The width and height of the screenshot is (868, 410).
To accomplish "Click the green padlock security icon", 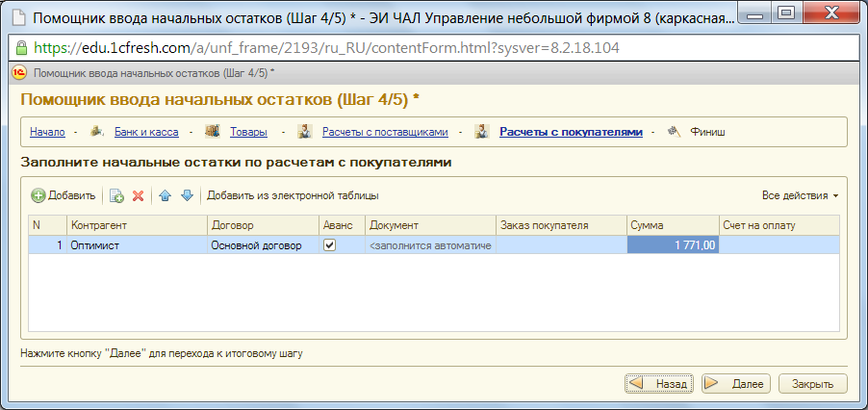I will (21, 47).
